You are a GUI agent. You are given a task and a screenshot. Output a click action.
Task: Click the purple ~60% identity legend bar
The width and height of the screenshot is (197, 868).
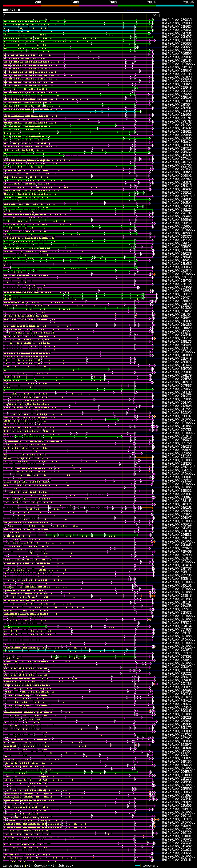pos(98,6)
